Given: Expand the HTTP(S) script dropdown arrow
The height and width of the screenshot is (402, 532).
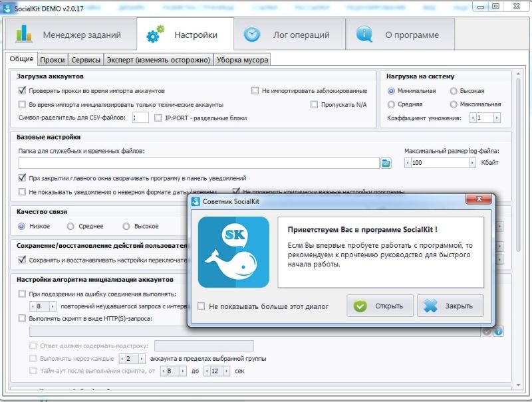Looking at the screenshot, I should [486, 331].
